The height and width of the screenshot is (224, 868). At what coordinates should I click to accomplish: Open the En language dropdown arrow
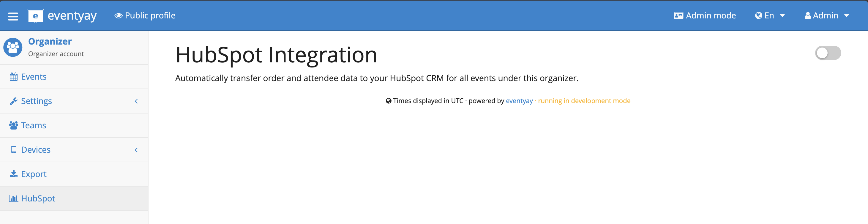[x=782, y=16]
